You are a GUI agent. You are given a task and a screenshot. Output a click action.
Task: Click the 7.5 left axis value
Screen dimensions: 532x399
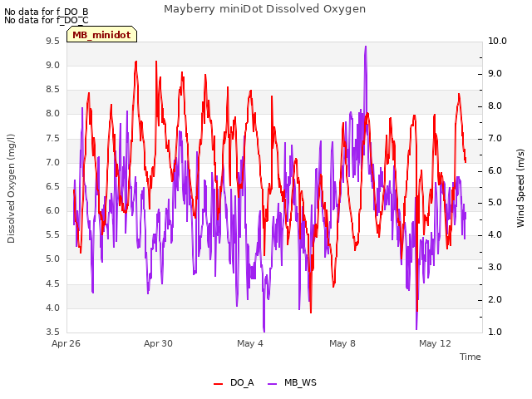[x=52, y=139]
